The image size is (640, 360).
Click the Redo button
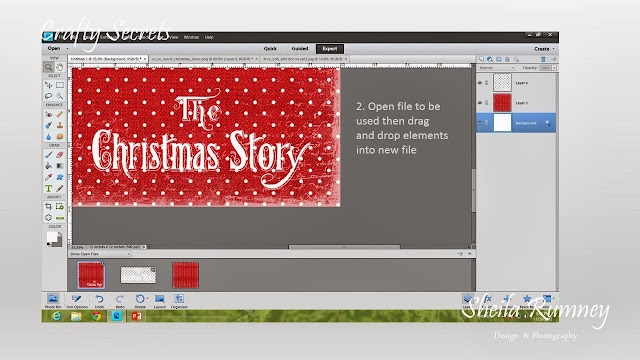point(120,301)
